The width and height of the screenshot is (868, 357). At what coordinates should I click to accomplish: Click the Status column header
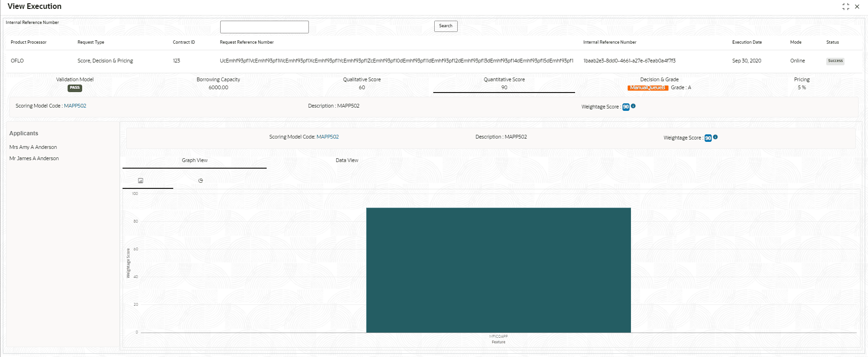point(832,42)
